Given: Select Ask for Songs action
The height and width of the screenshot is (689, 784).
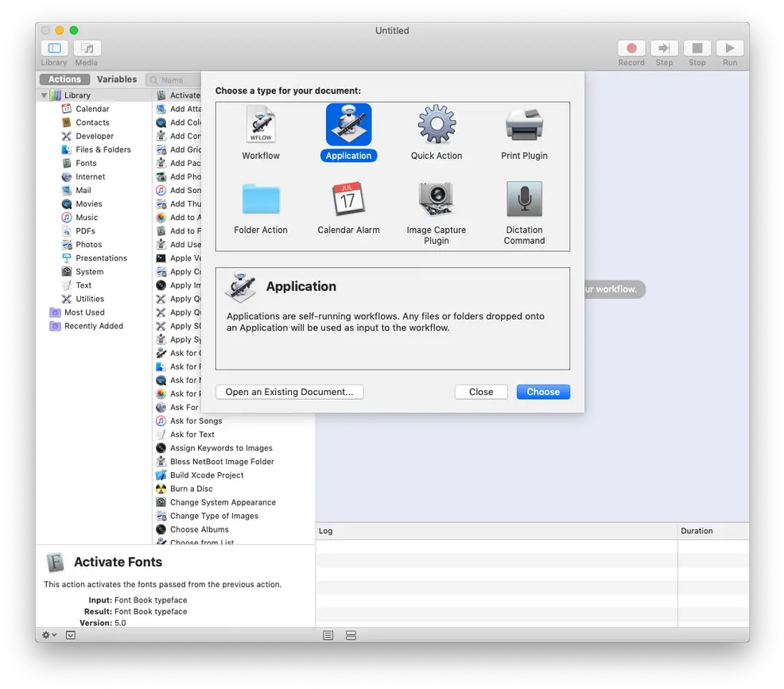Looking at the screenshot, I should point(196,420).
